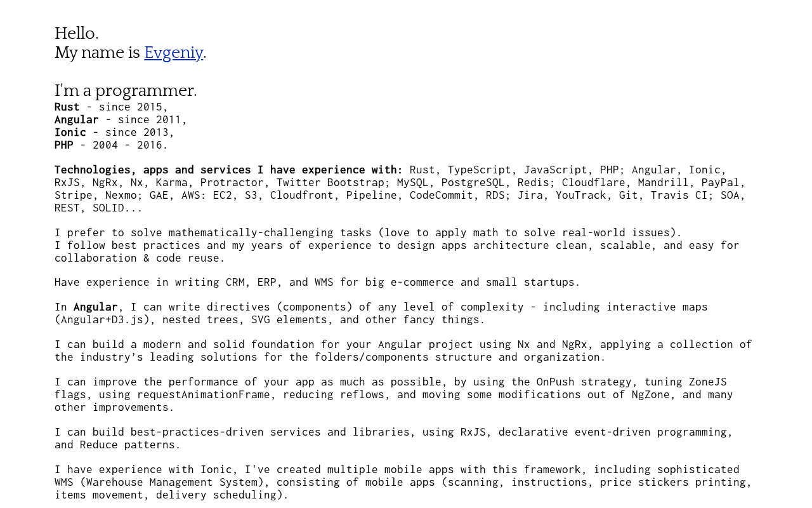Click the CRM, ERP, and WMS paragraph
This screenshot has width=812, height=508.
(x=317, y=282)
